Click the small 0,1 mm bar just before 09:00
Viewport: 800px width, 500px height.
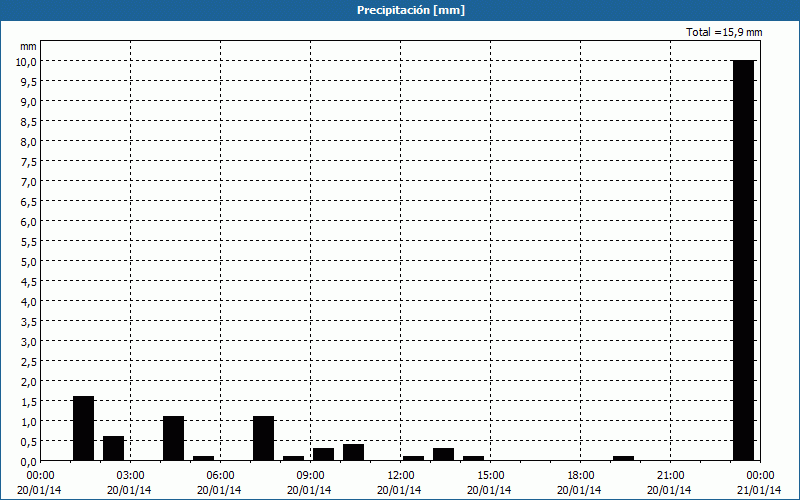293,459
